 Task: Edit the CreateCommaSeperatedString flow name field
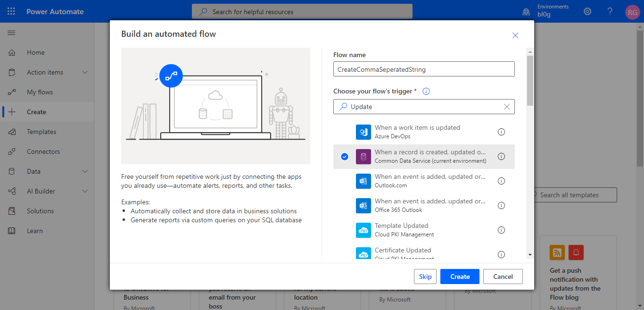(x=424, y=69)
